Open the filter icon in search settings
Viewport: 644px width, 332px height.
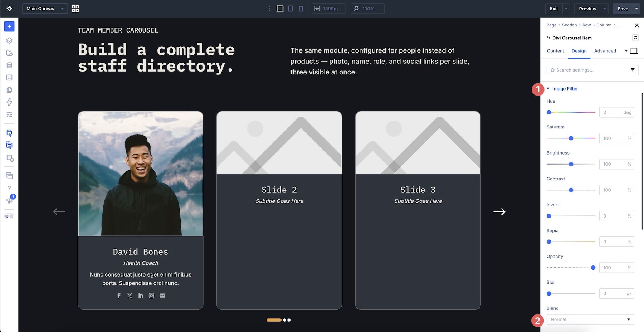click(x=633, y=70)
